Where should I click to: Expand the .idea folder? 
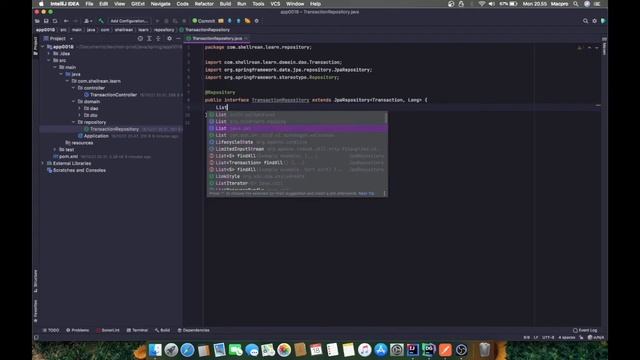point(49,53)
